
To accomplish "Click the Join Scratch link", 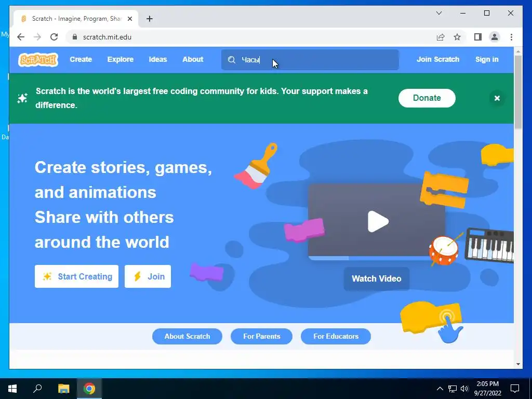I will (x=437, y=59).
